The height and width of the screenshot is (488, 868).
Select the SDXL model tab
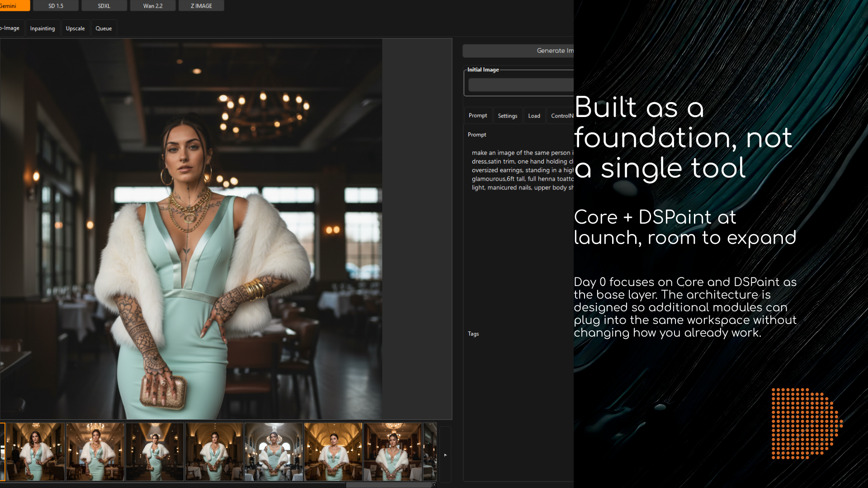104,6
